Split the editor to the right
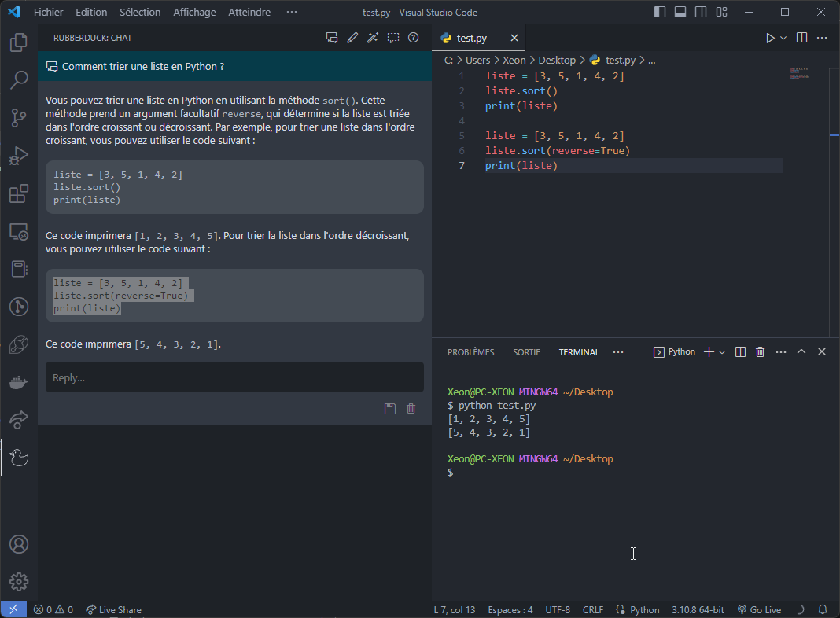Image resolution: width=840 pixels, height=618 pixels. [801, 38]
